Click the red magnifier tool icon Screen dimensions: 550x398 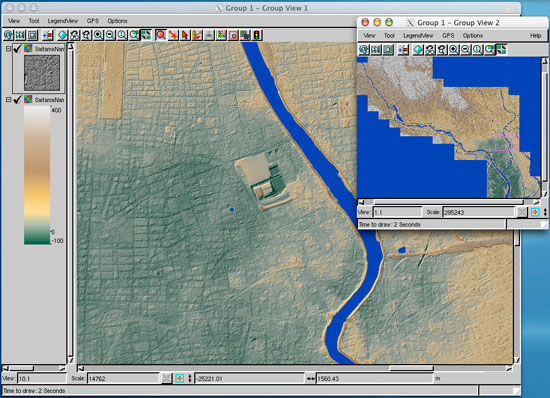click(x=161, y=35)
